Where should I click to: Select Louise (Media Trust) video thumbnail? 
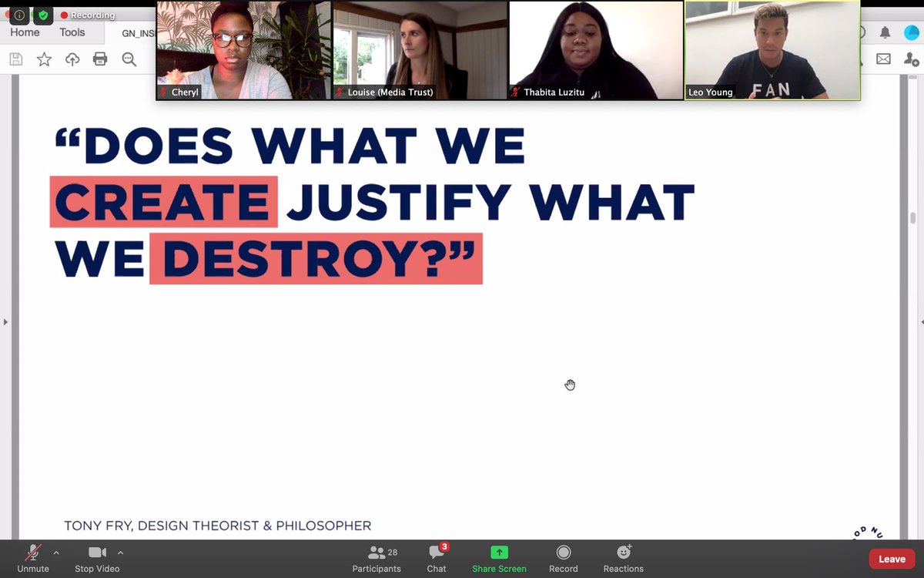420,50
